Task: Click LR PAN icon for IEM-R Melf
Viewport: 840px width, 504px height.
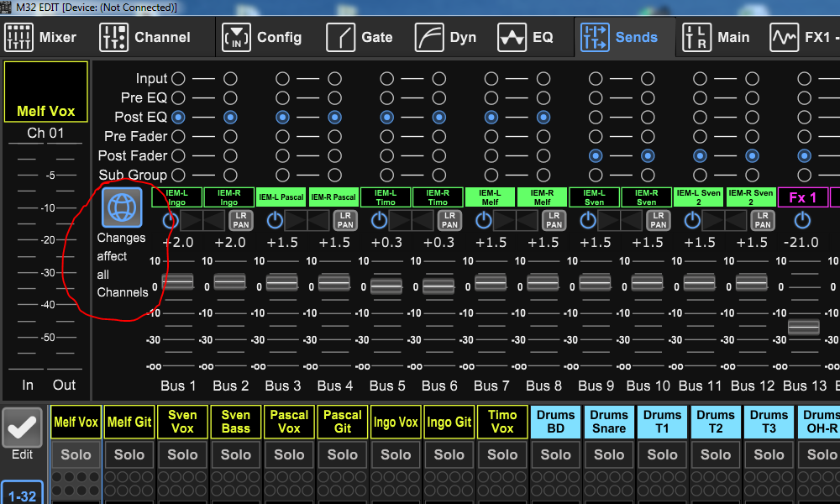Action: (x=554, y=220)
